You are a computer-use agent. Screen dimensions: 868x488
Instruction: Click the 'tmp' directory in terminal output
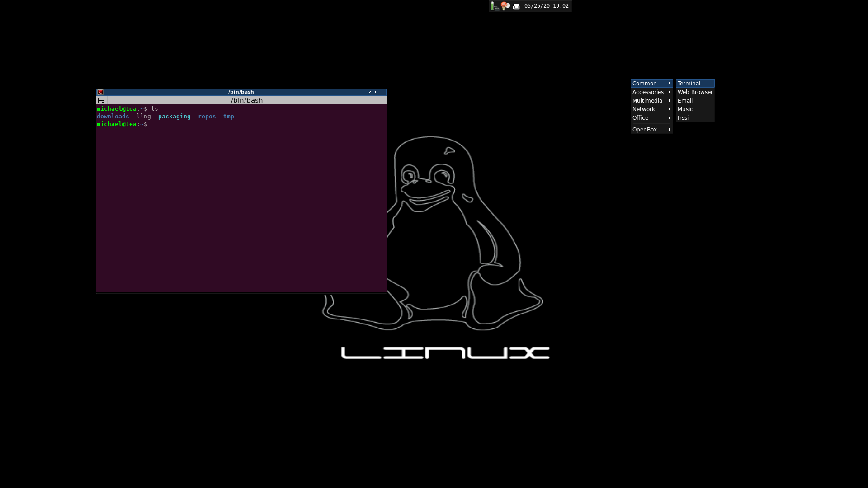[x=229, y=117]
